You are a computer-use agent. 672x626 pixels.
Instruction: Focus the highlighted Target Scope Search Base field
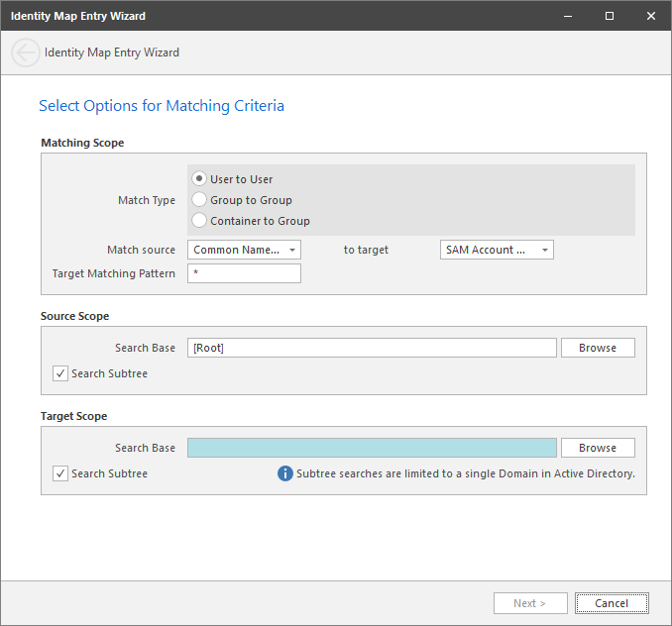tap(372, 448)
